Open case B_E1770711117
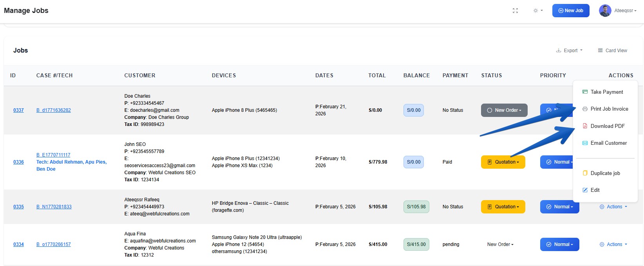The image size is (644, 266). 53,155
